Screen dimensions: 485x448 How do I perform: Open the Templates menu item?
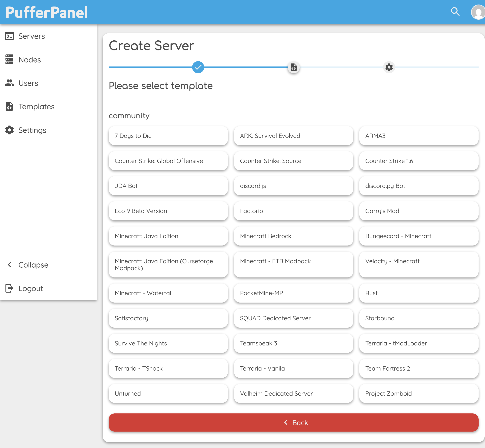point(48,107)
